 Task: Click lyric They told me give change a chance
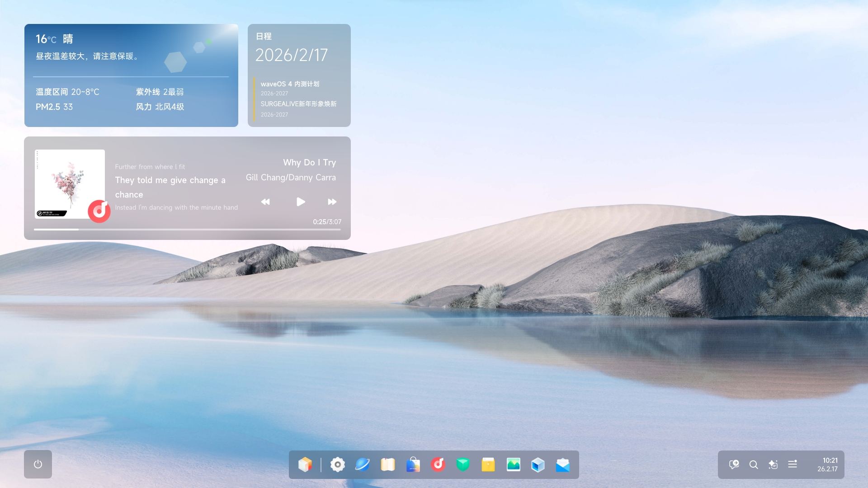170,187
